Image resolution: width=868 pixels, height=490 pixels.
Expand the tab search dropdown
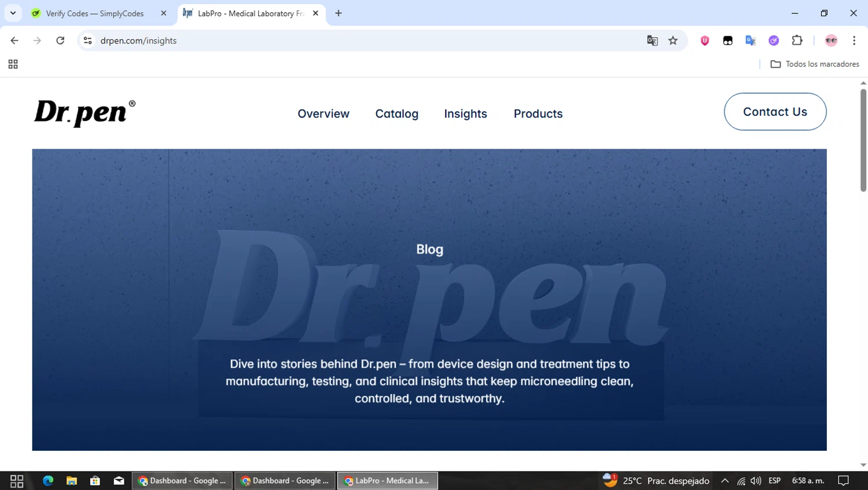[13, 13]
